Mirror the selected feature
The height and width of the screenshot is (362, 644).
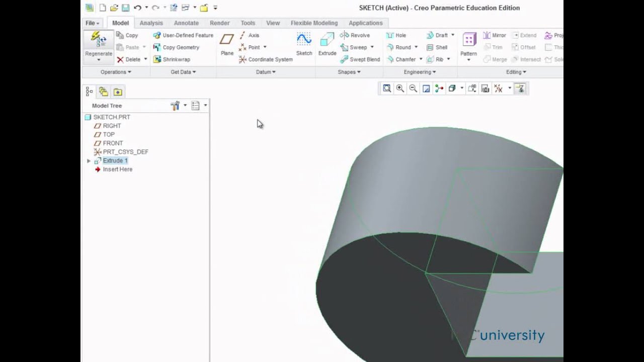click(495, 35)
